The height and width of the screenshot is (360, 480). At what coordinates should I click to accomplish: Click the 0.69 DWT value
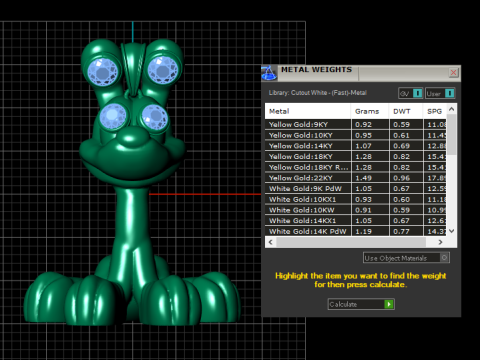pos(401,146)
